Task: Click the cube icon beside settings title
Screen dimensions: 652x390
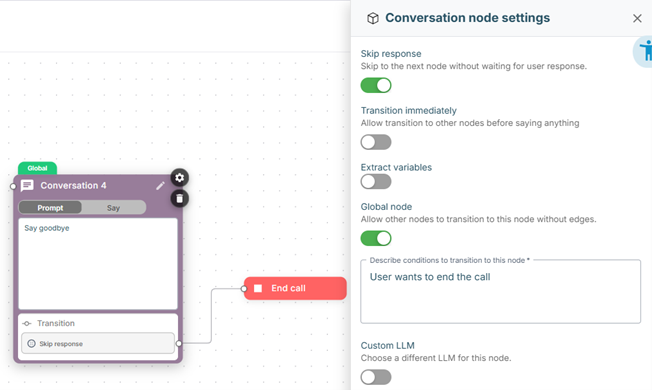Action: click(373, 18)
